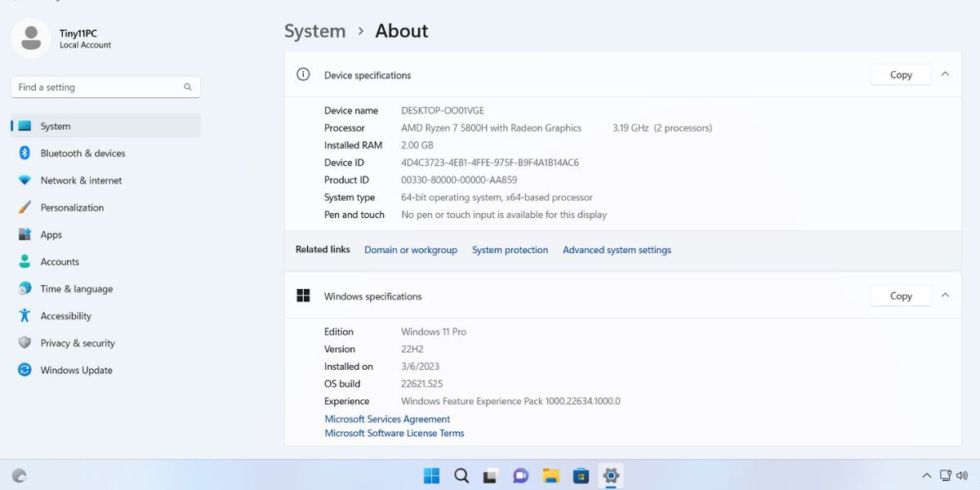
Task: Open Advanced system settings link
Action: [x=617, y=250]
